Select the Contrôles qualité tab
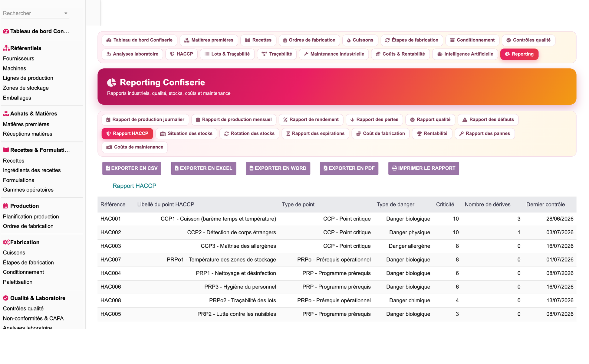The image size is (589, 364). (x=528, y=40)
